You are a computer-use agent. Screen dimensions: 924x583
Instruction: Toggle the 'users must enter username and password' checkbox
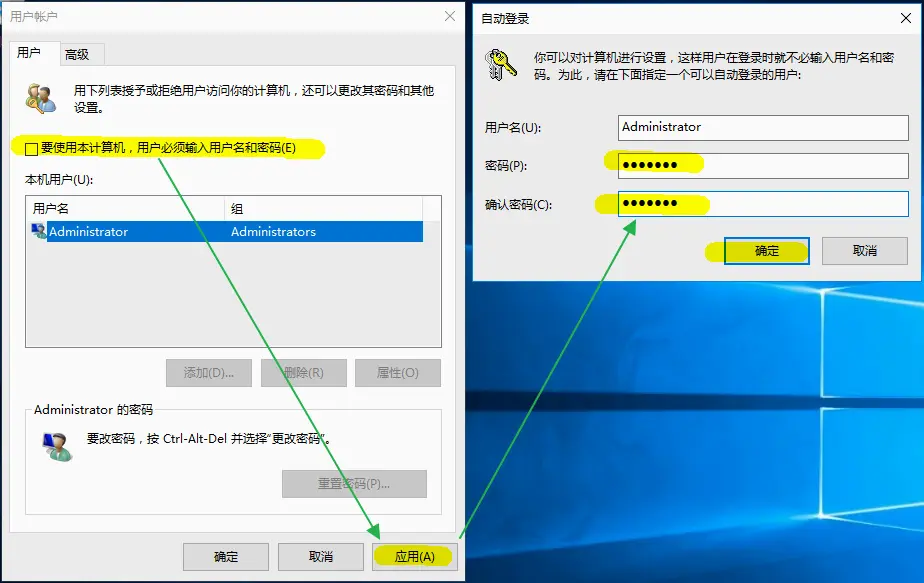click(x=32, y=149)
